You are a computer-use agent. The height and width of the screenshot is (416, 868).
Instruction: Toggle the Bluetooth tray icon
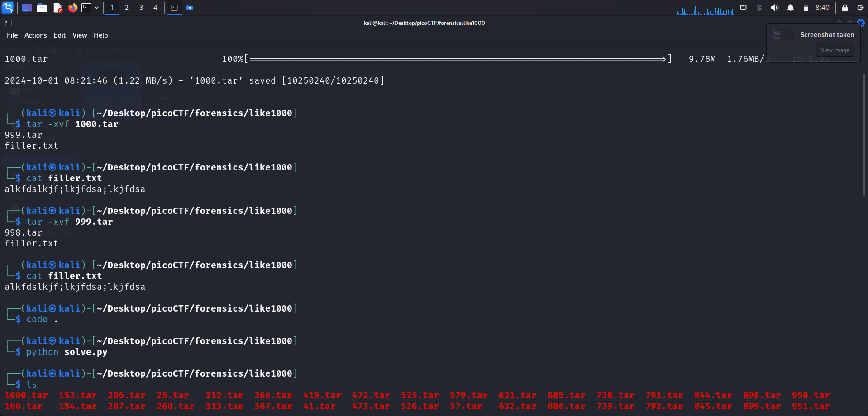tap(759, 8)
